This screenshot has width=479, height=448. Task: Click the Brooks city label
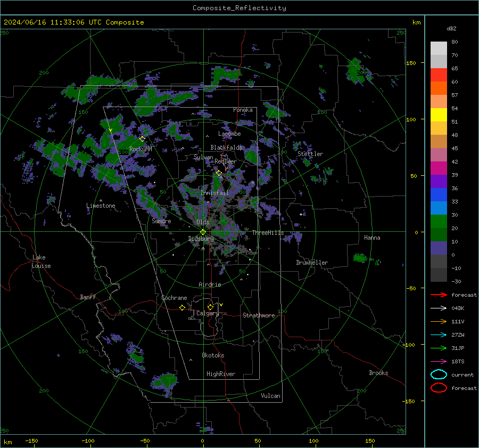pyautogui.click(x=378, y=373)
